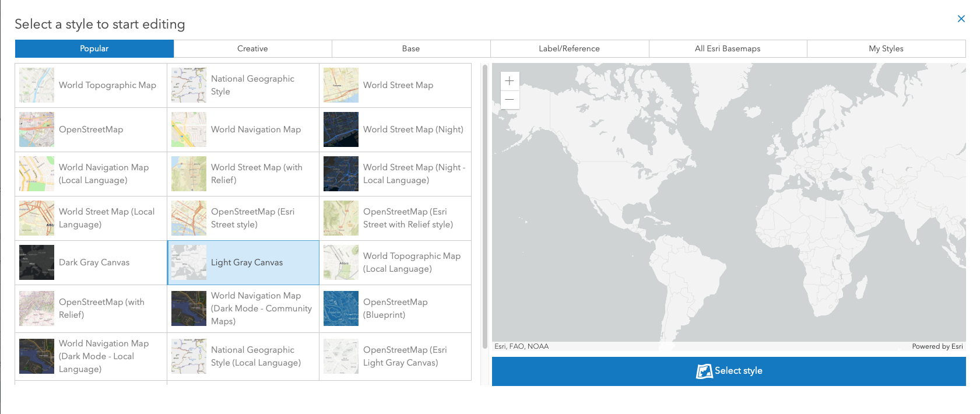Choose National Geographic Style thumbnail
This screenshot has width=980, height=414.
(189, 85)
